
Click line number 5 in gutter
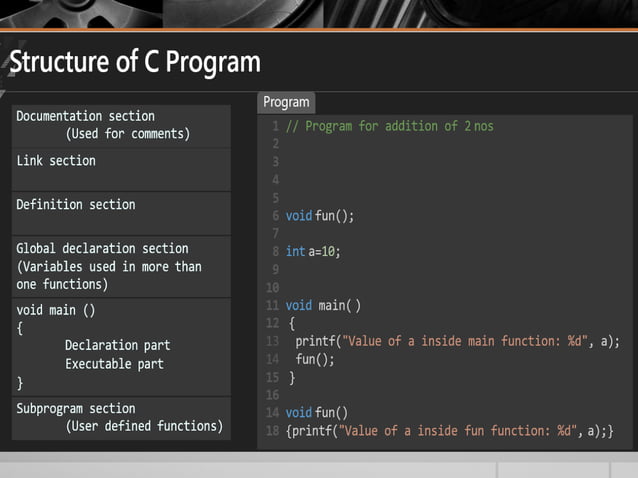pyautogui.click(x=275, y=198)
